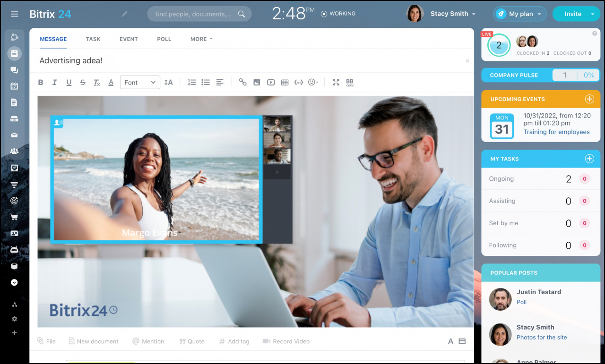Open the Contact Center card icon

pos(14,233)
